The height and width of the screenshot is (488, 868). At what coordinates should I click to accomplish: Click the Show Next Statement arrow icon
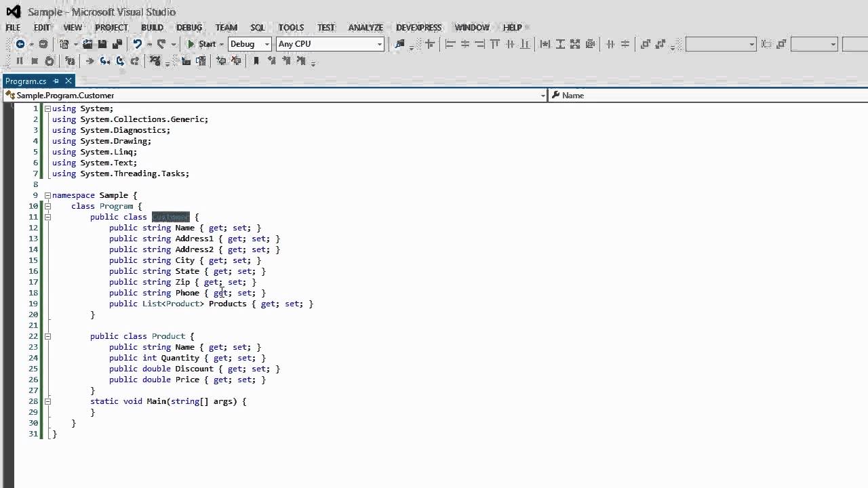pyautogui.click(x=90, y=61)
